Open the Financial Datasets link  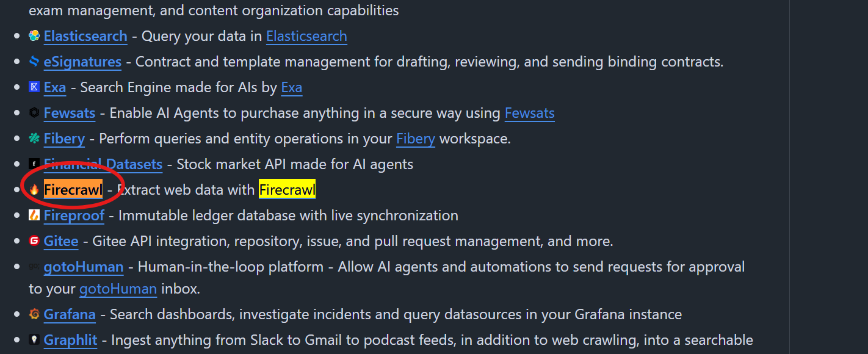click(x=103, y=164)
